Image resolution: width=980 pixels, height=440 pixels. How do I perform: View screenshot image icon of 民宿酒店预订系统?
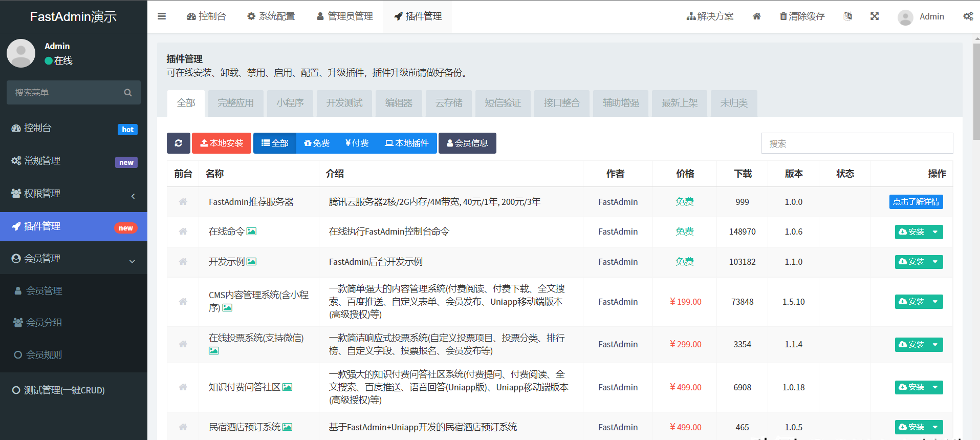(287, 427)
